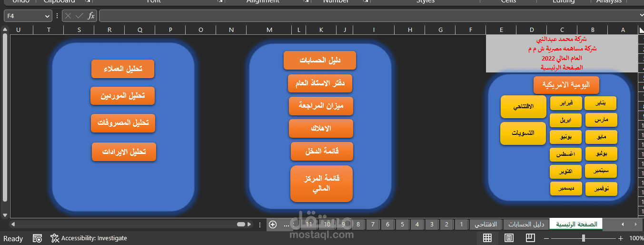The image size is (644, 245).
Task: Switch to sheet tab 1
Action: [461, 224]
